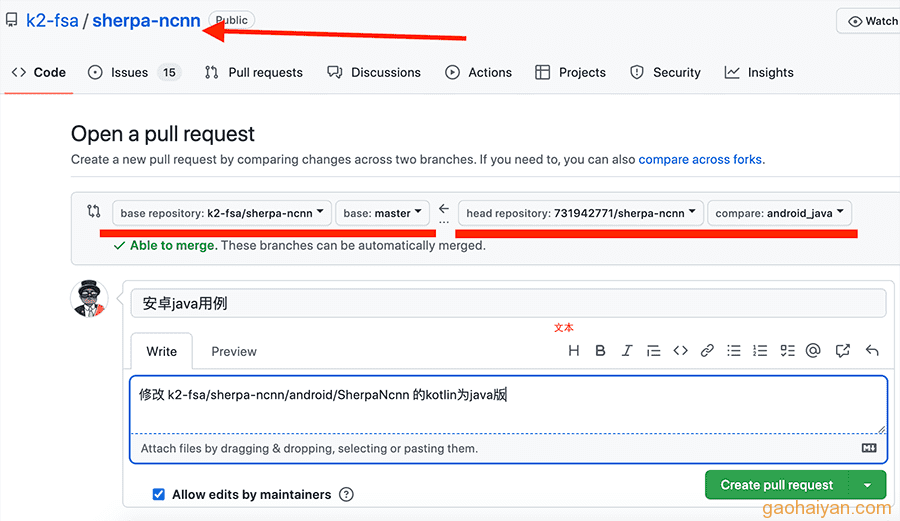The image size is (900, 521).
Task: Open the base repository dropdown
Action: 222,213
